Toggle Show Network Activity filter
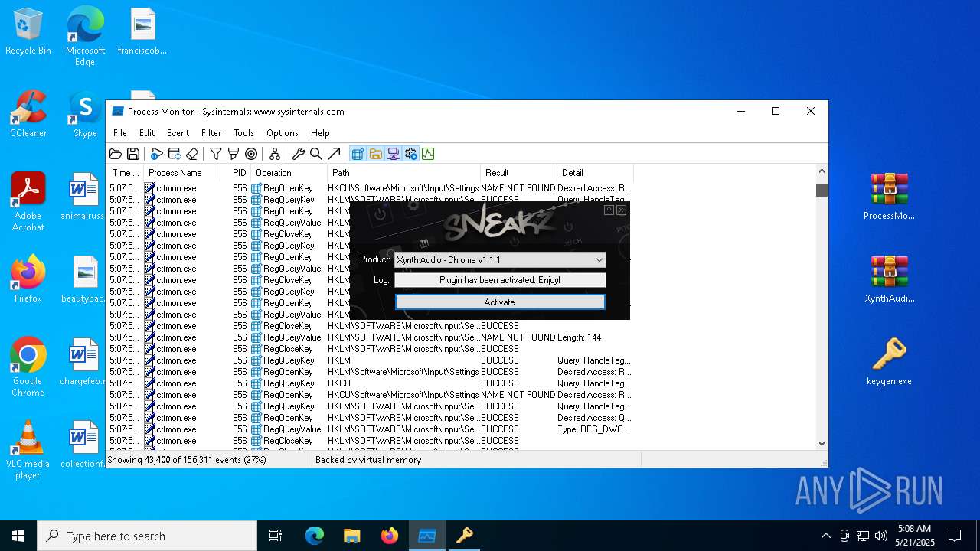The width and height of the screenshot is (980, 551). coord(393,154)
